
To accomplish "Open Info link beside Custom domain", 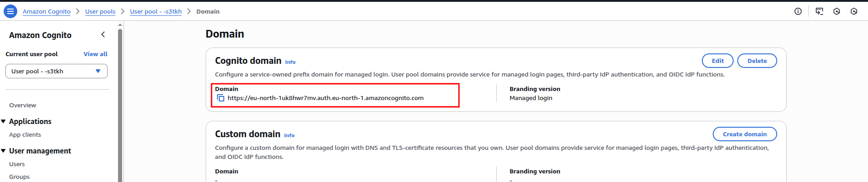I will tap(289, 135).
